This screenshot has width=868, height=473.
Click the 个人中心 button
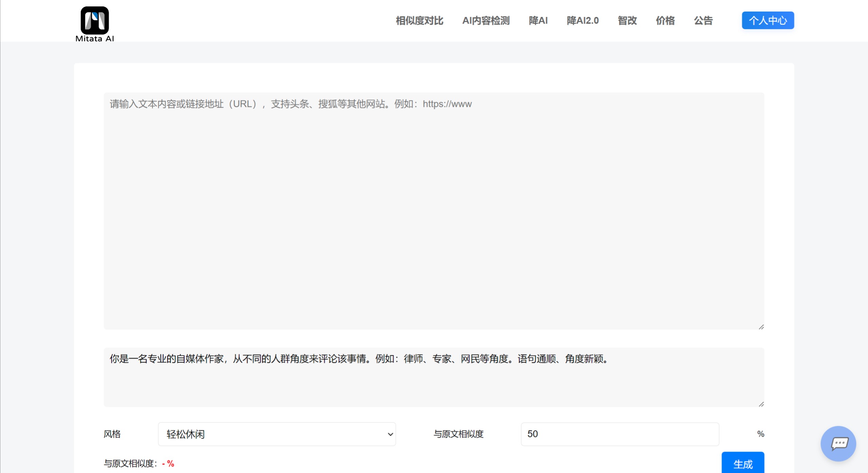[x=768, y=20]
